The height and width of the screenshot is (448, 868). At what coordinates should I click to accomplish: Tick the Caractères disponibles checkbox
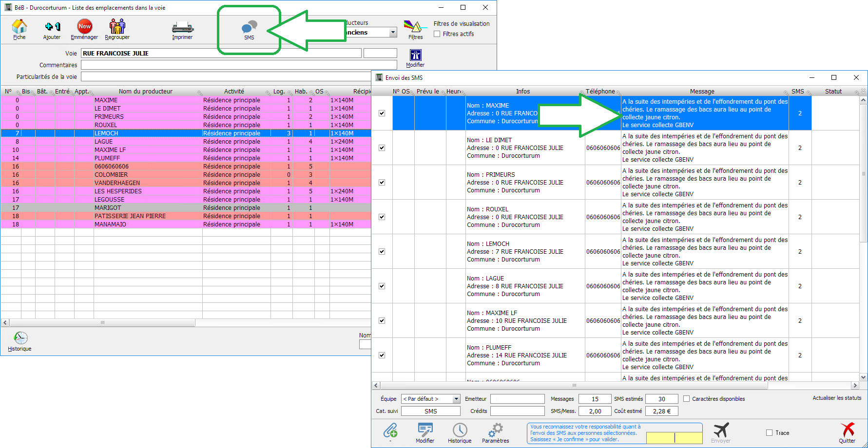(687, 399)
